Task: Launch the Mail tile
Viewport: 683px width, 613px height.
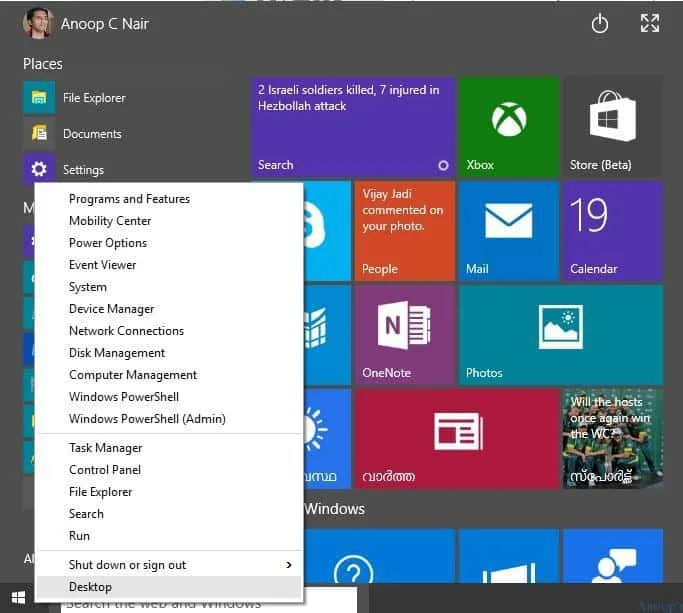Action: tap(509, 231)
